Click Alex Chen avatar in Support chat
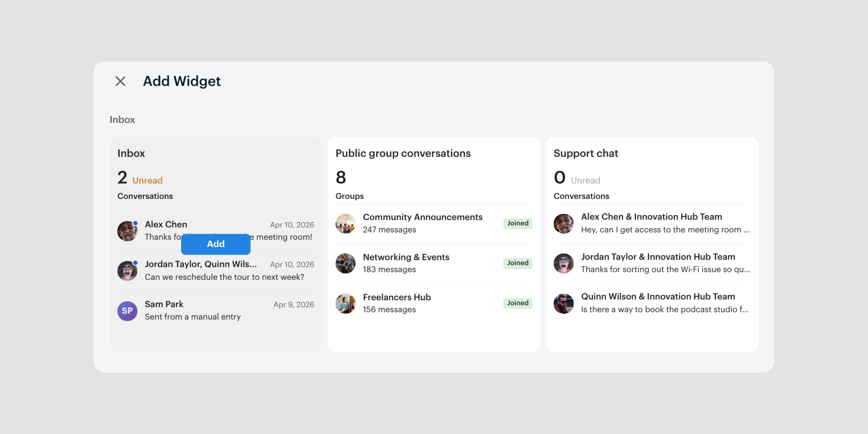 563,224
